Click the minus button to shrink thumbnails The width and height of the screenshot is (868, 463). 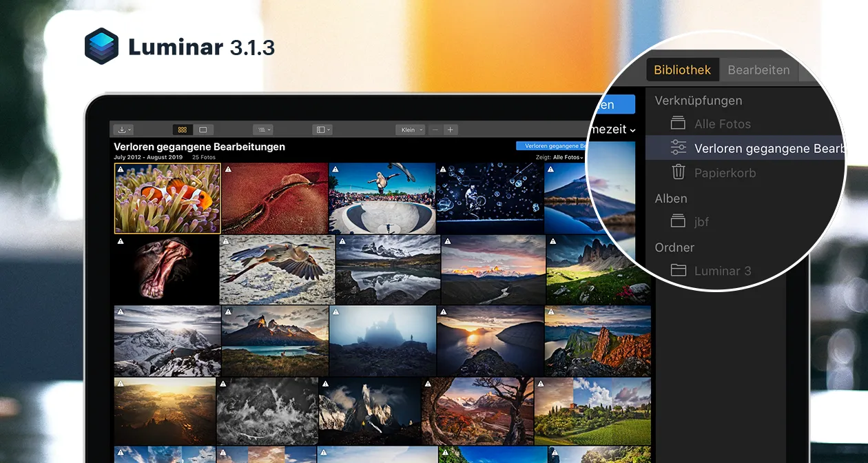click(435, 130)
